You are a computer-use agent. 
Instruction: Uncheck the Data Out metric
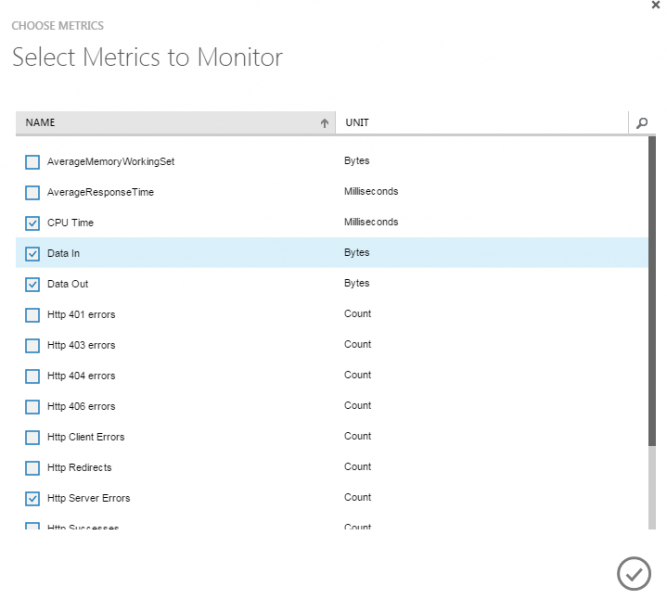click(32, 284)
